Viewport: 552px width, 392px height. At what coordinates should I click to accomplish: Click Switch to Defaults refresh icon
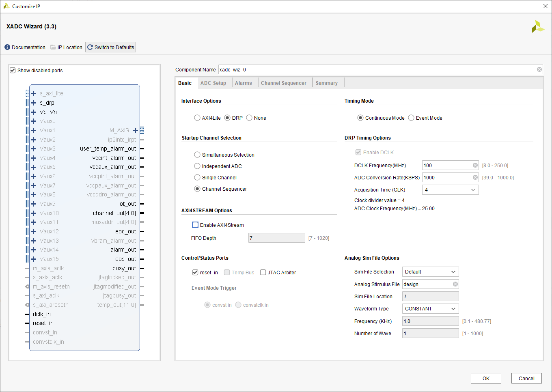coord(90,47)
